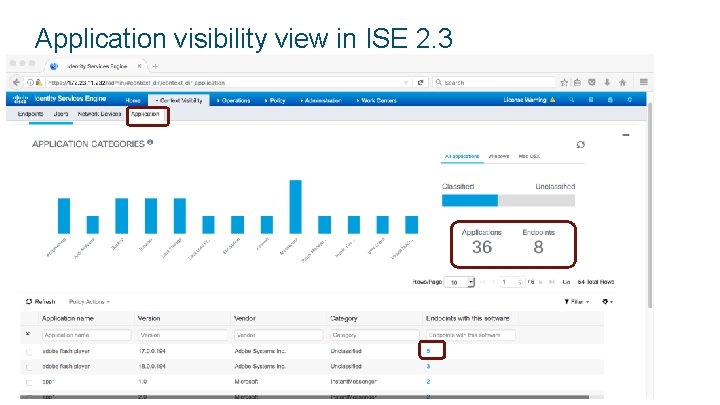Switch to the Users sub-tab

61,114
